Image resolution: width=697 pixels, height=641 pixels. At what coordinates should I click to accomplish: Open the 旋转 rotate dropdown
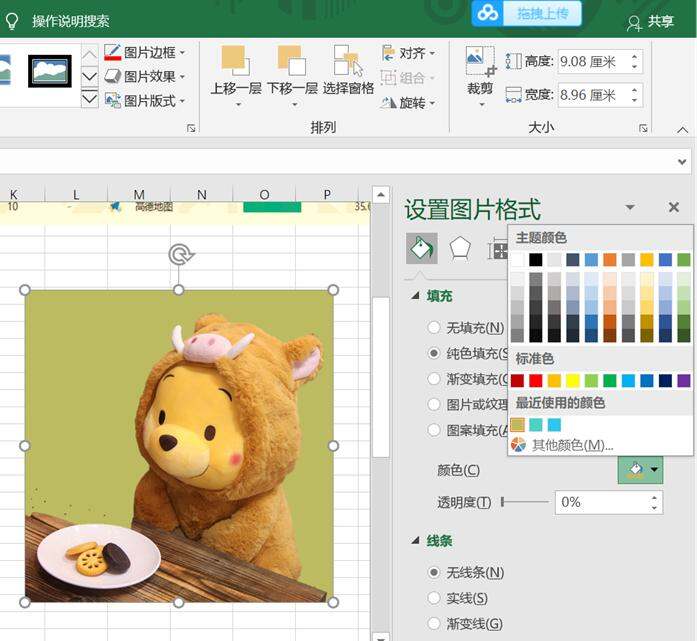click(408, 103)
